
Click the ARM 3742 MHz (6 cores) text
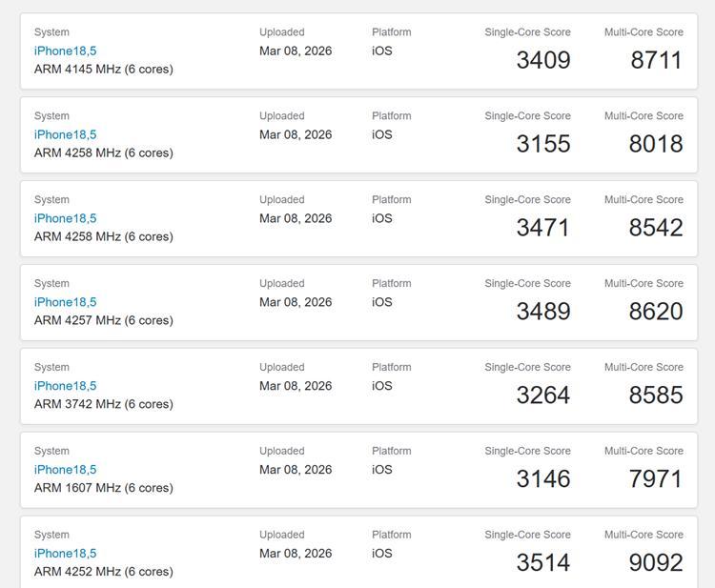(x=104, y=404)
